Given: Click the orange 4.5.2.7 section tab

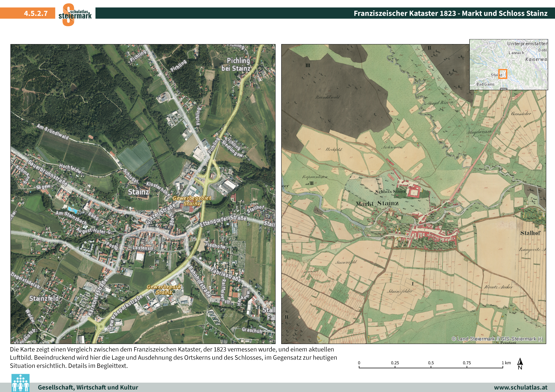Looking at the screenshot, I should tap(35, 13).
